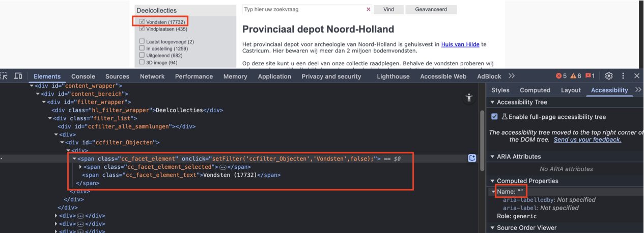Activate the inspect element picker icon
This screenshot has width=644, height=233.
tap(4, 76)
